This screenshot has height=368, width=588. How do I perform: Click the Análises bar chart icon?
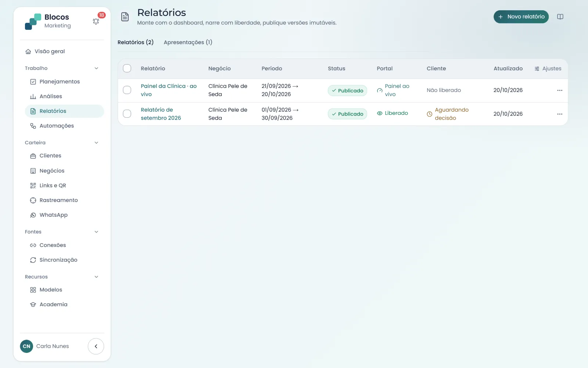[x=33, y=96]
